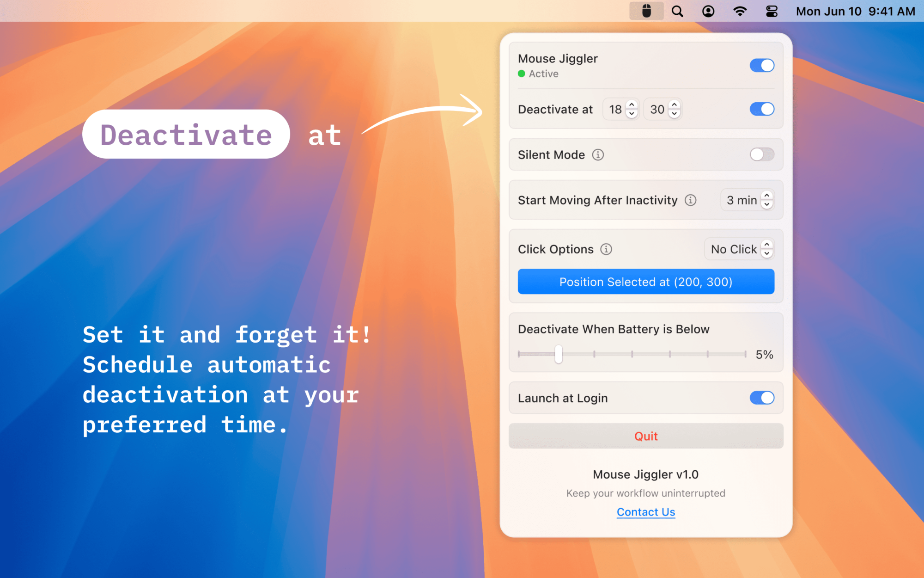This screenshot has width=924, height=578.
Task: Turn off the Mouse Jiggler main switch
Action: point(761,65)
